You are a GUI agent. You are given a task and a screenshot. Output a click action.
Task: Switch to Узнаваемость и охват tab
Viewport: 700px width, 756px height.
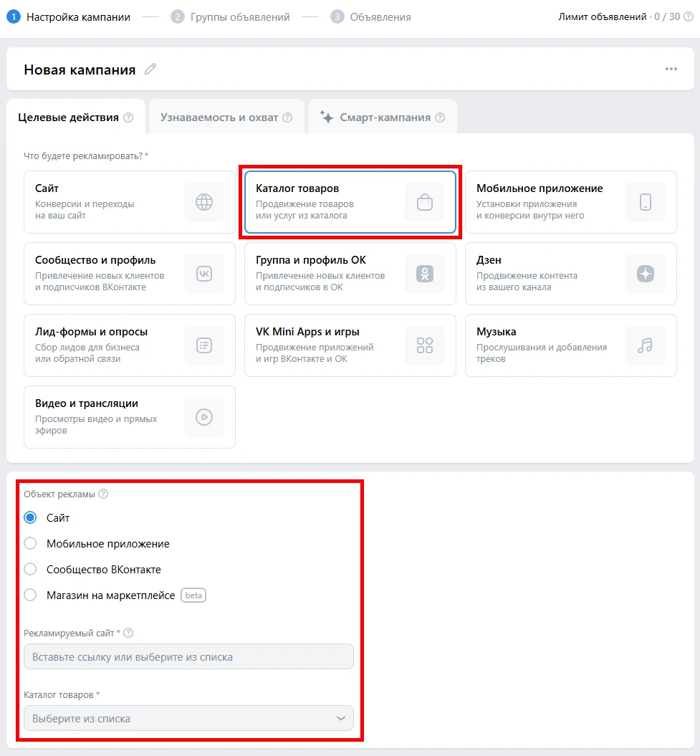click(226, 118)
